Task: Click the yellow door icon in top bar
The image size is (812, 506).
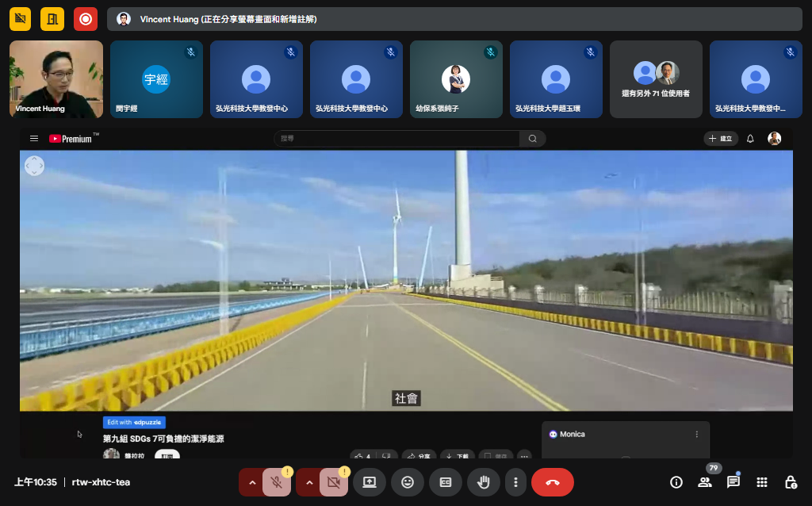Action: [52, 19]
